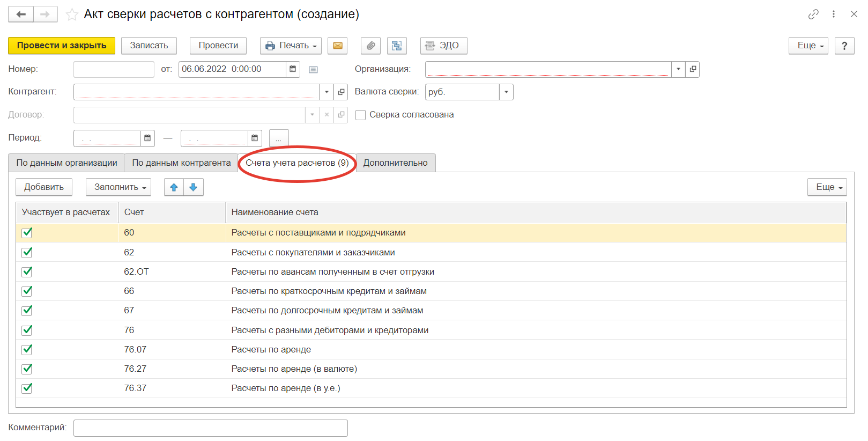
Task: Click "Провести и закрыть" button
Action: click(62, 46)
